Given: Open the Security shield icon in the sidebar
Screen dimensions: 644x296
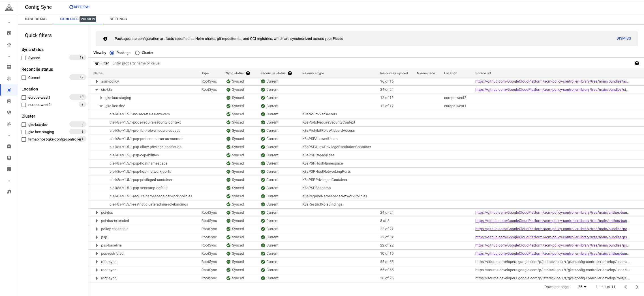Looking at the screenshot, I should click(x=9, y=113).
